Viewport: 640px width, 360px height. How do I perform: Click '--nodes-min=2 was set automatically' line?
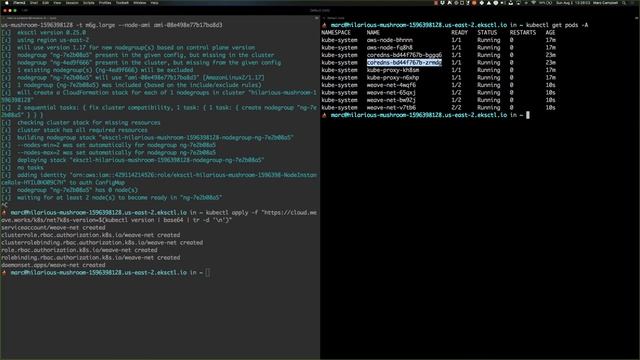click(116, 145)
